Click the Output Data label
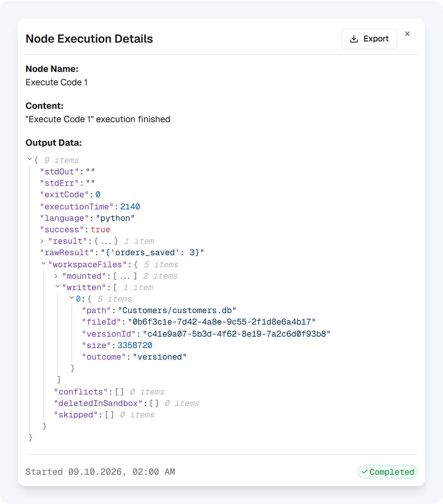The height and width of the screenshot is (504, 443). coord(54,143)
